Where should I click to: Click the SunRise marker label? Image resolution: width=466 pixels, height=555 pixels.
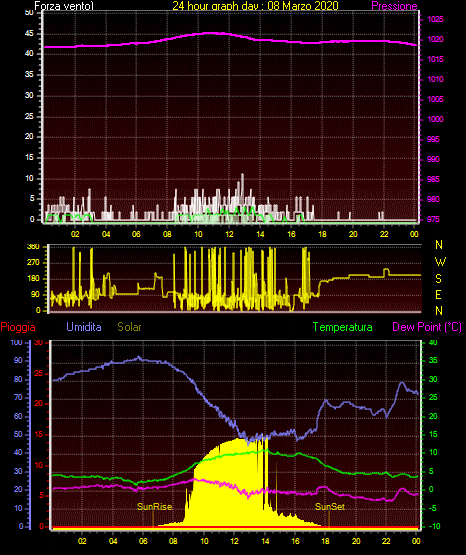click(154, 507)
